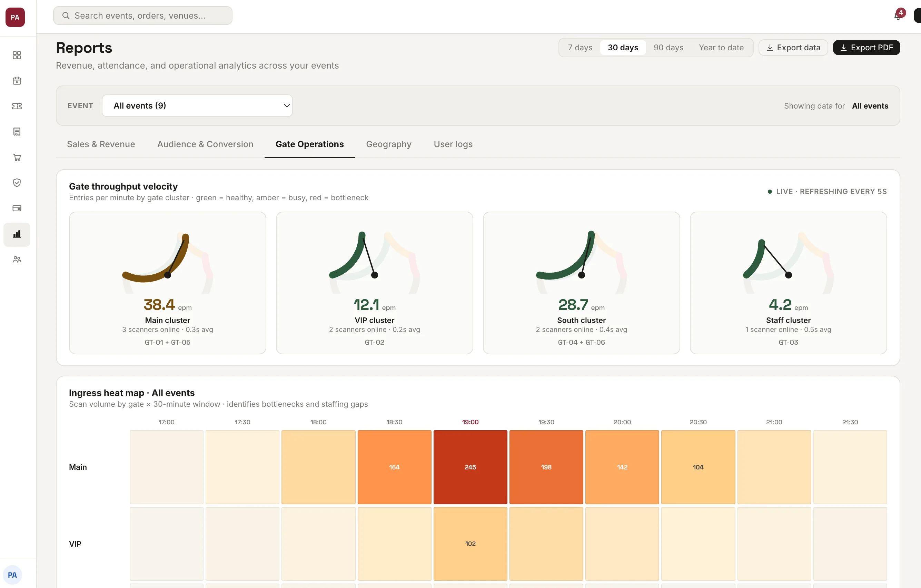921x588 pixels.
Task: Click the 28.7 epm value
Action: pyautogui.click(x=581, y=304)
